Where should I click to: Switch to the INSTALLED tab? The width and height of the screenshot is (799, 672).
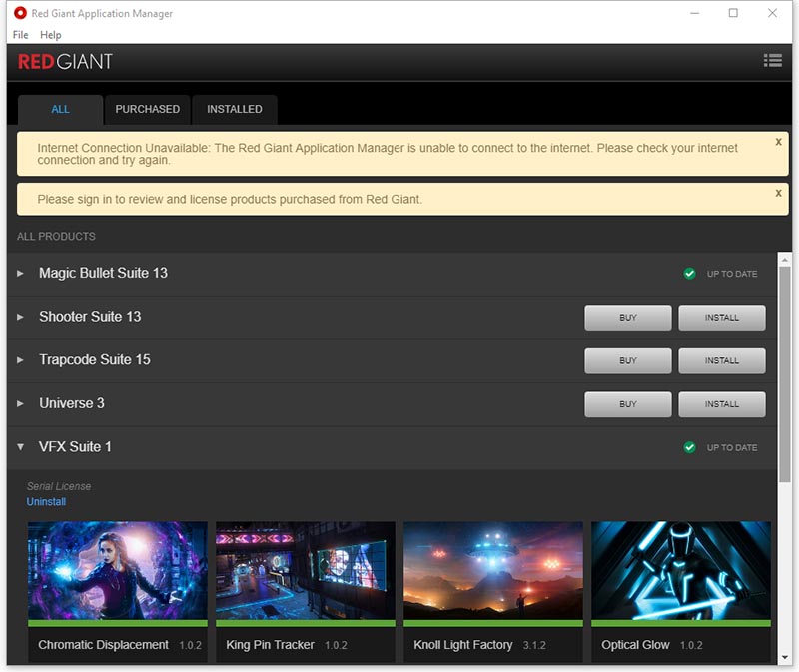(235, 109)
